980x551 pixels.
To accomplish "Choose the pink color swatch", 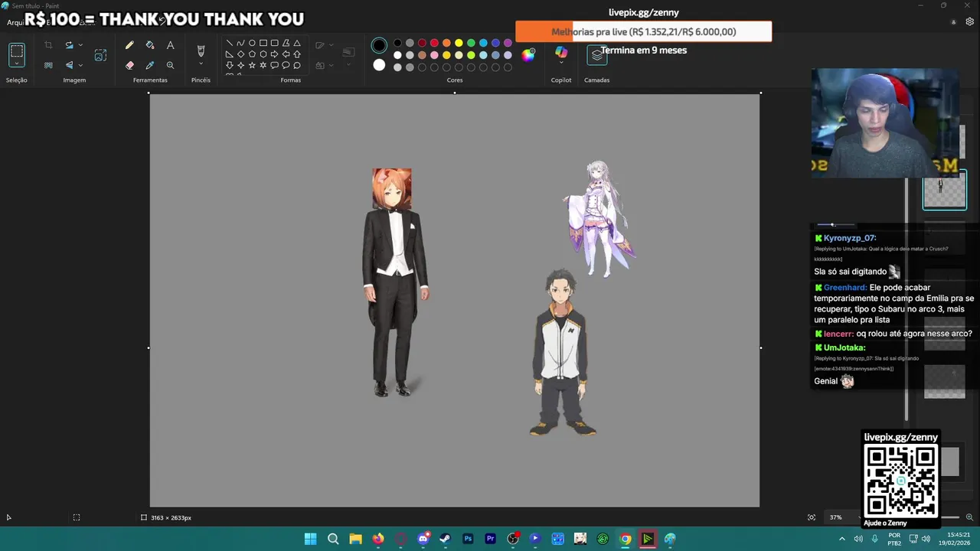I will tap(434, 55).
